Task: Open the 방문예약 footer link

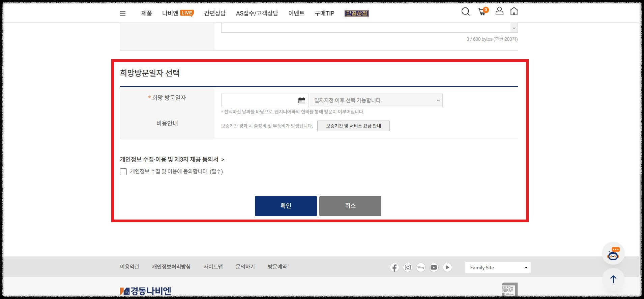Action: pyautogui.click(x=277, y=267)
